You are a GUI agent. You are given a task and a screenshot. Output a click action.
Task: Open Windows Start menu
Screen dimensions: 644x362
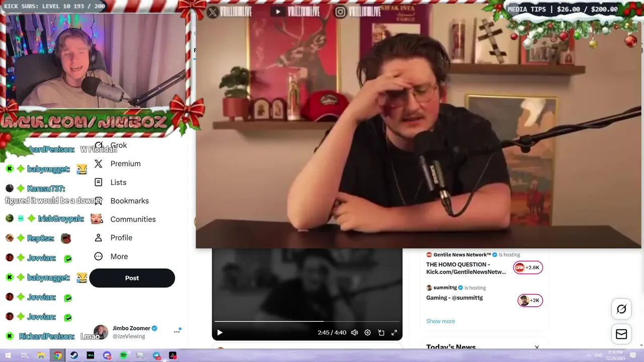tap(8, 355)
